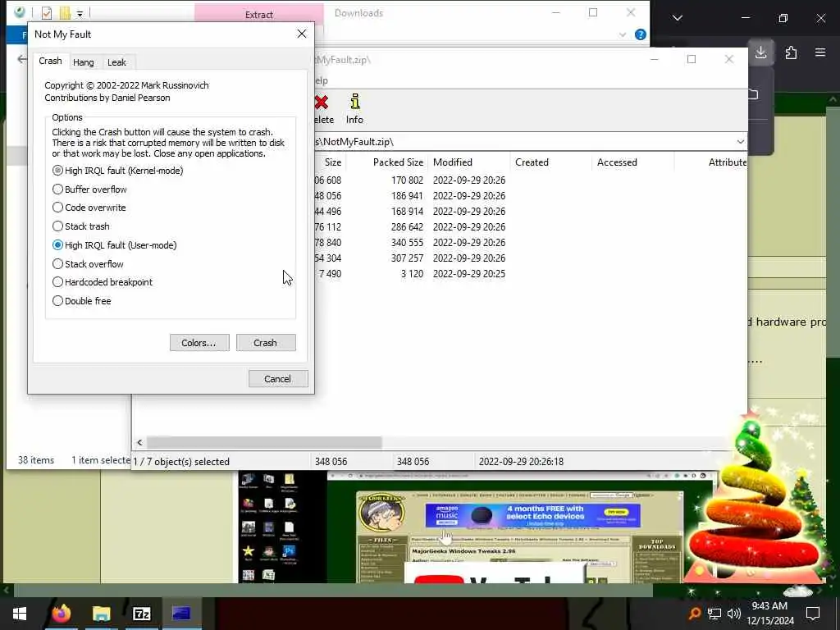Click the volume speaker tray icon

[734, 614]
